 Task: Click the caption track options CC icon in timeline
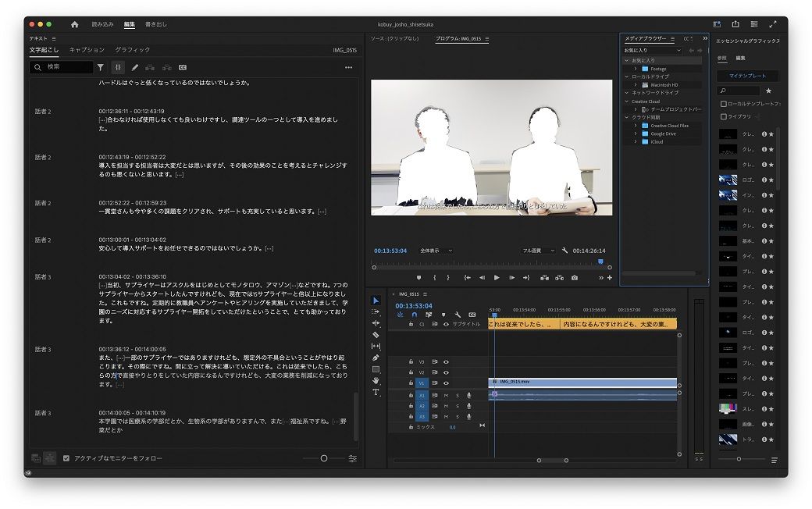[x=472, y=315]
